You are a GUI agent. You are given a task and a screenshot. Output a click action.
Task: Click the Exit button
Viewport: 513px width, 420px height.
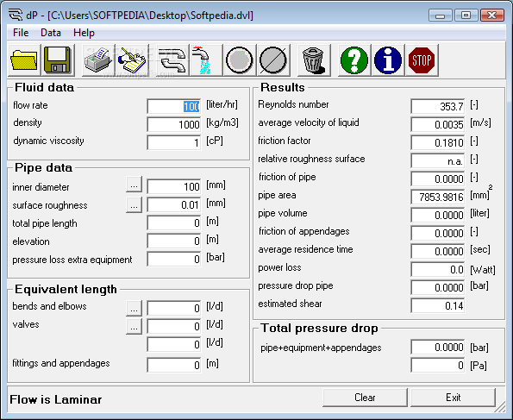point(454,398)
